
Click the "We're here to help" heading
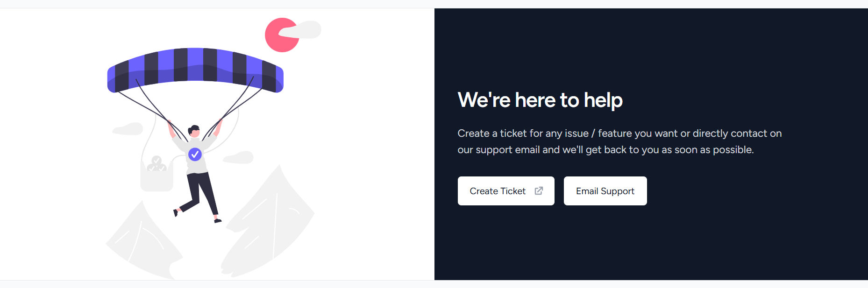pos(540,100)
